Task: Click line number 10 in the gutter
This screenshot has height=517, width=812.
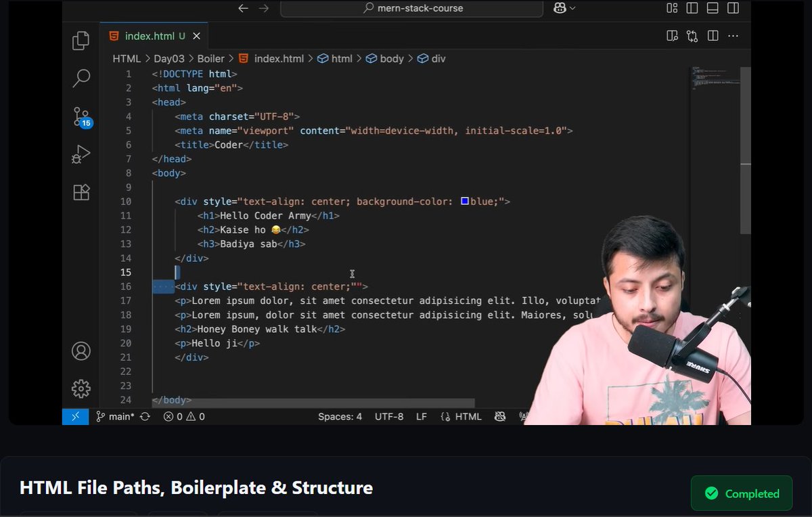Action: click(x=126, y=202)
